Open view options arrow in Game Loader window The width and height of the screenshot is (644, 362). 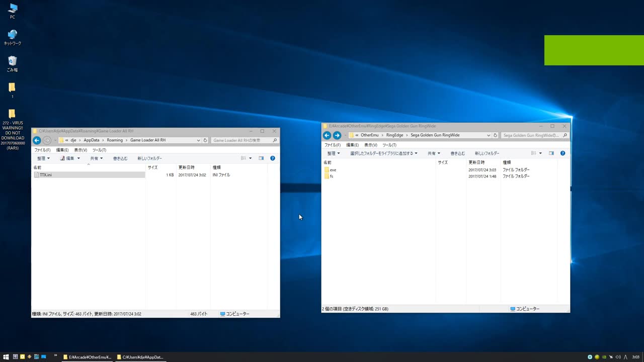tap(250, 158)
